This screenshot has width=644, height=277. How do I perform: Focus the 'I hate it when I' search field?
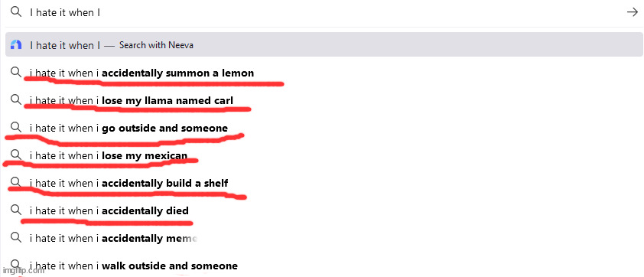pos(320,12)
